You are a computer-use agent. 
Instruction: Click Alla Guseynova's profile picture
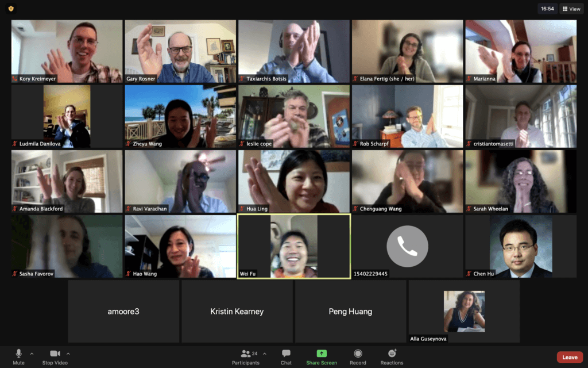pyautogui.click(x=464, y=311)
